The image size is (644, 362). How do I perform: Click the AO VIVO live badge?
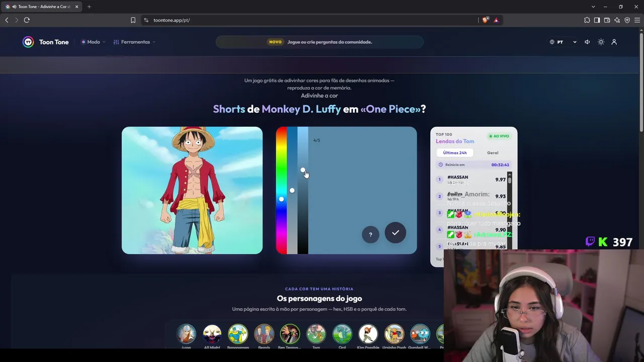pos(499,136)
